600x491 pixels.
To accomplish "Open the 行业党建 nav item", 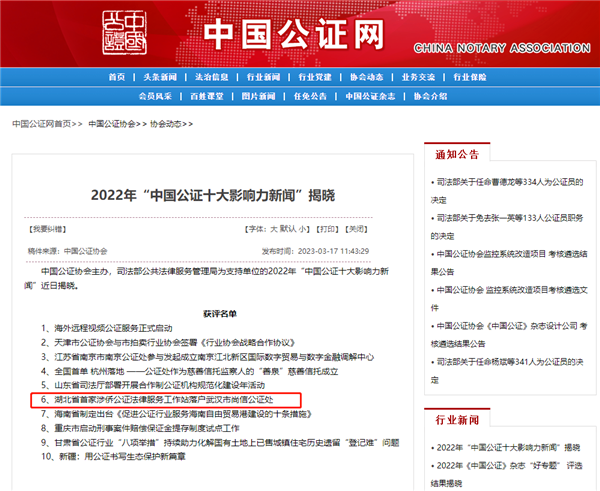I will click(x=315, y=77).
